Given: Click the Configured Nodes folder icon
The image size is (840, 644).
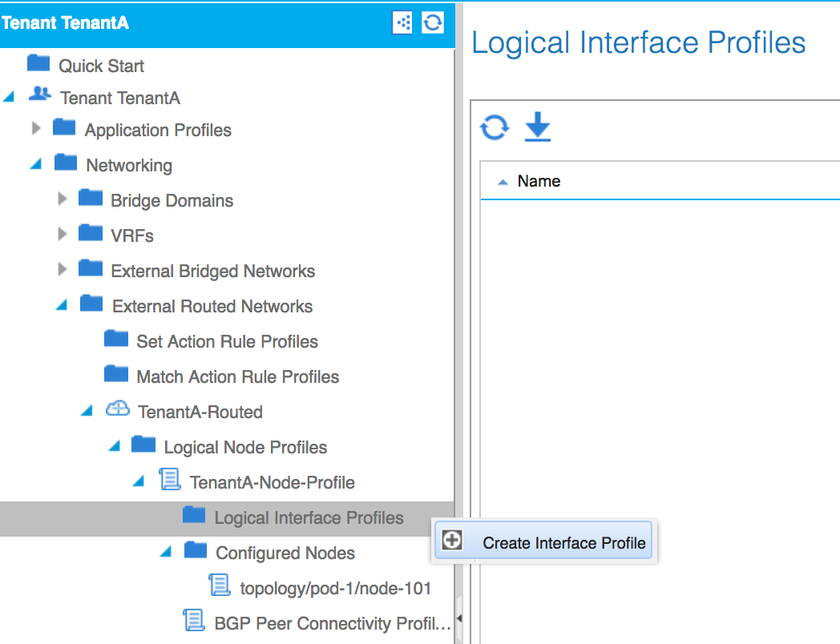Looking at the screenshot, I should click(x=196, y=549).
